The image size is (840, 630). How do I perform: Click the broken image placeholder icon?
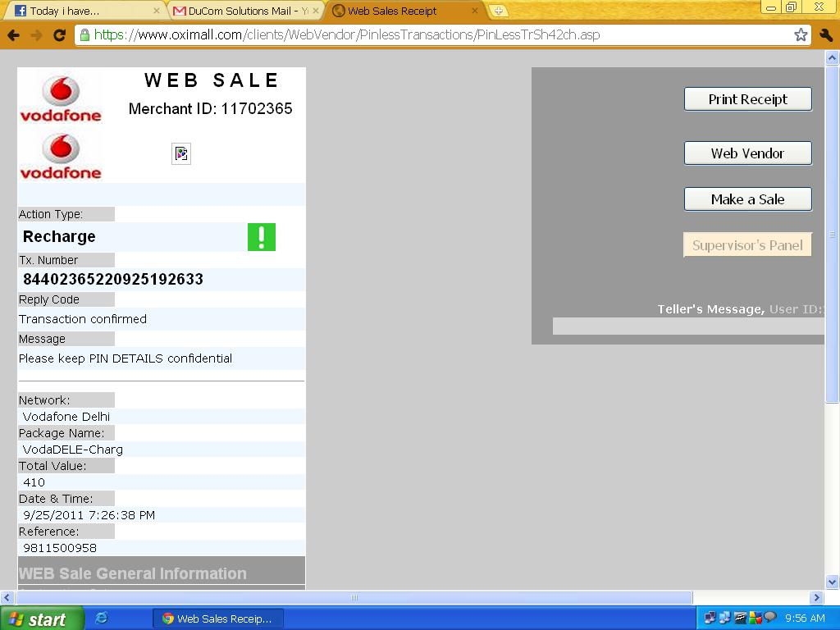click(x=181, y=153)
